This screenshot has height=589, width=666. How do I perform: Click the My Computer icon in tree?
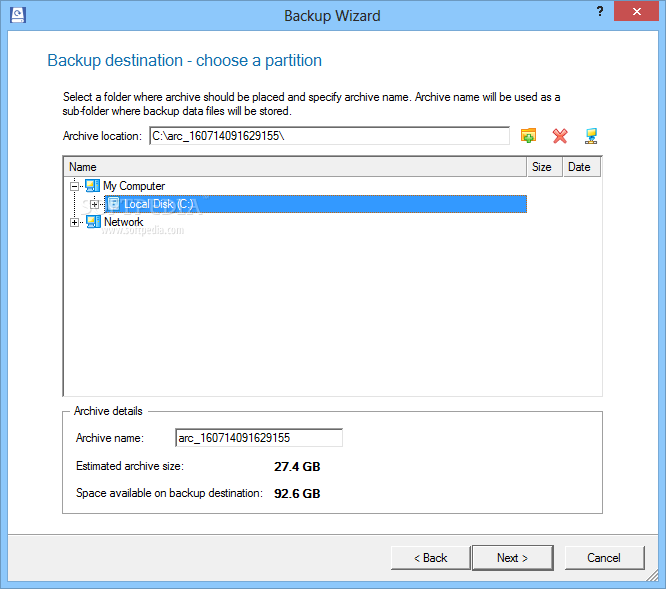pyautogui.click(x=92, y=186)
